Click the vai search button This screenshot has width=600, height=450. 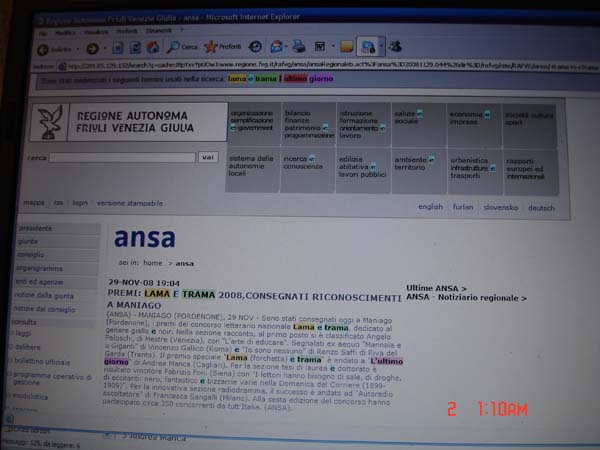[x=208, y=157]
